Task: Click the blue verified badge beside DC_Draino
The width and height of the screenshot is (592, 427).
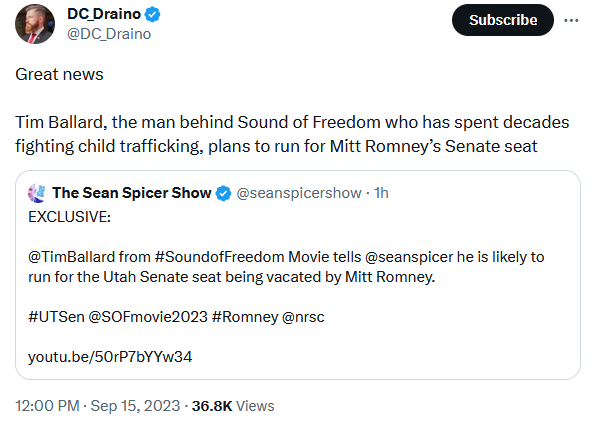Action: (153, 14)
